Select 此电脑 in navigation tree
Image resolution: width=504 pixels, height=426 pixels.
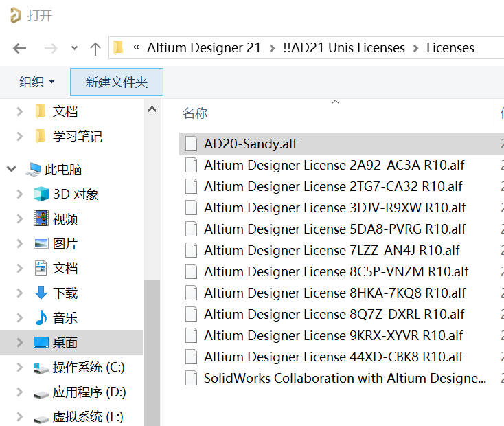[x=54, y=169]
